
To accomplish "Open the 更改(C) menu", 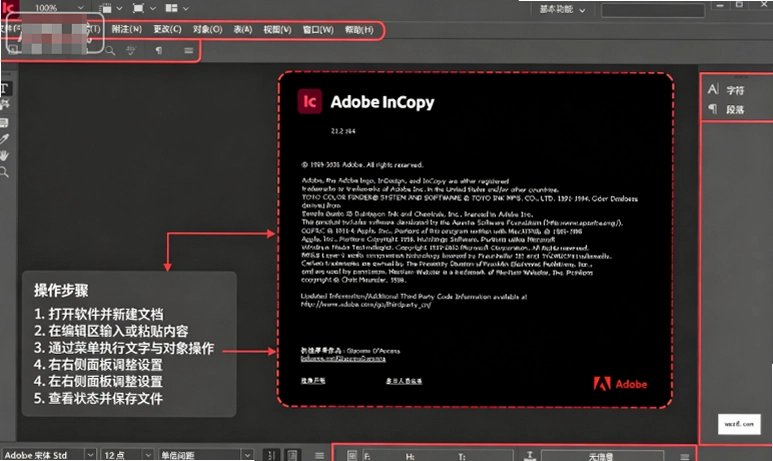I will tap(167, 30).
